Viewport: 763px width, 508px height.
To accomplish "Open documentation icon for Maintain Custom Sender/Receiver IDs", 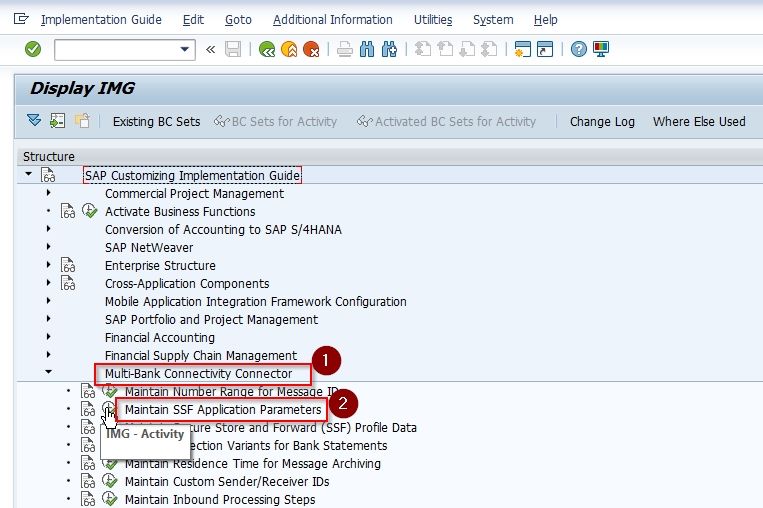I will coord(88,481).
